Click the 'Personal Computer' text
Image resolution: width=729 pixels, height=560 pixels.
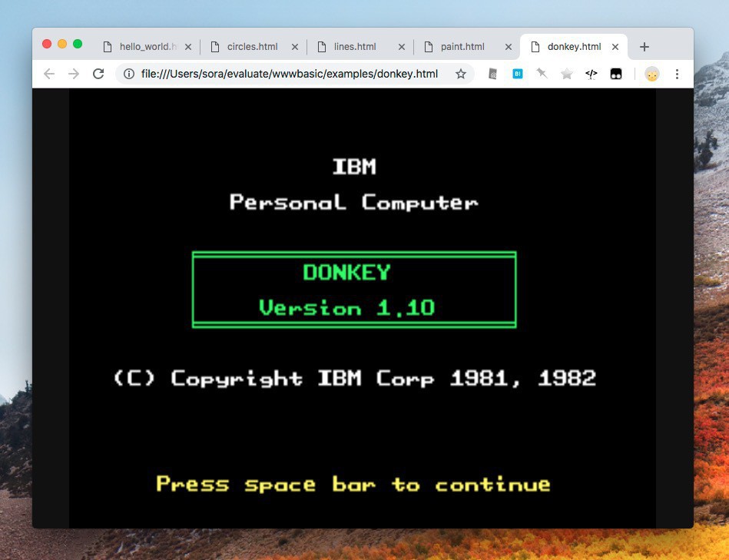pyautogui.click(x=354, y=202)
